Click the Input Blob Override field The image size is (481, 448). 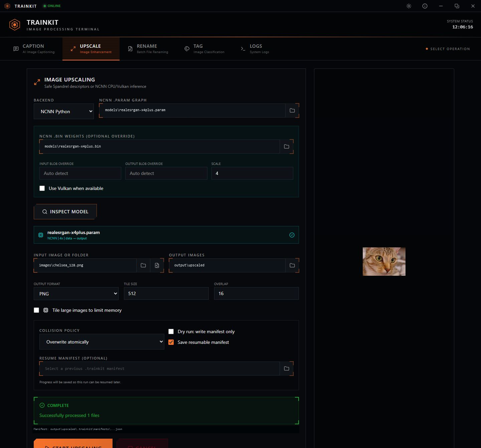(80, 173)
